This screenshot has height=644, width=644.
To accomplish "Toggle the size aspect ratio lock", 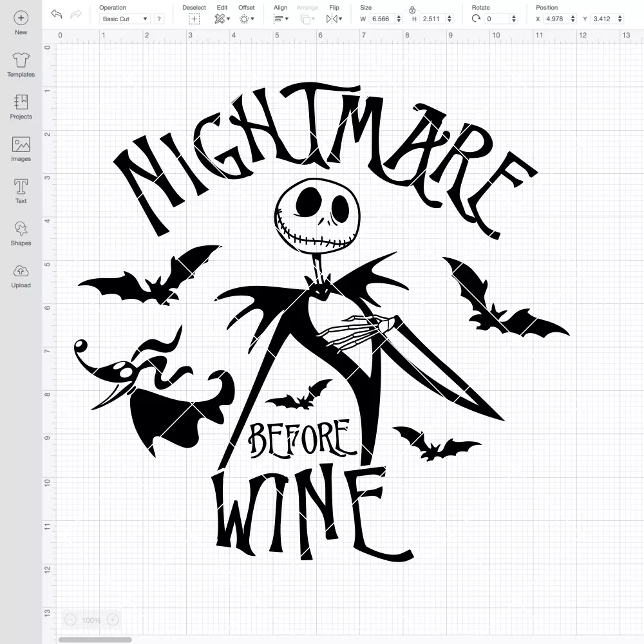I will point(412,10).
